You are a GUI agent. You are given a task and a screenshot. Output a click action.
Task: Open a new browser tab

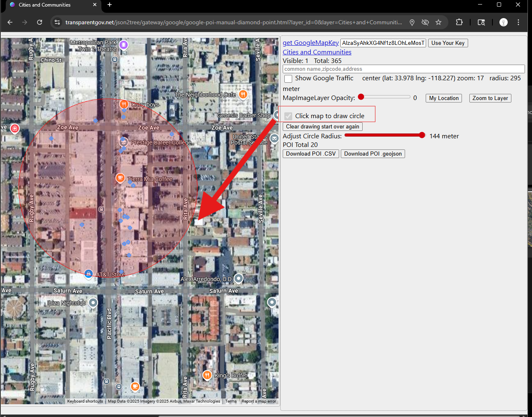[x=110, y=5]
